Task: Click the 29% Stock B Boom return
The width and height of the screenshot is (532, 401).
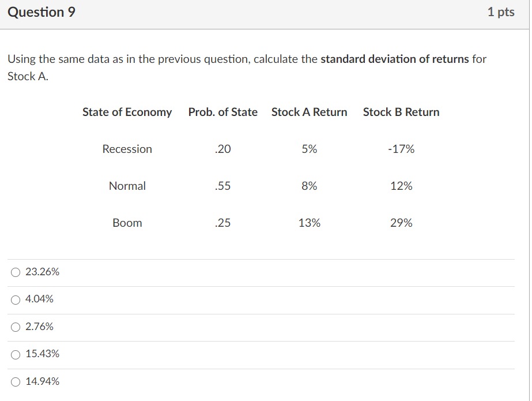Action: [400, 223]
